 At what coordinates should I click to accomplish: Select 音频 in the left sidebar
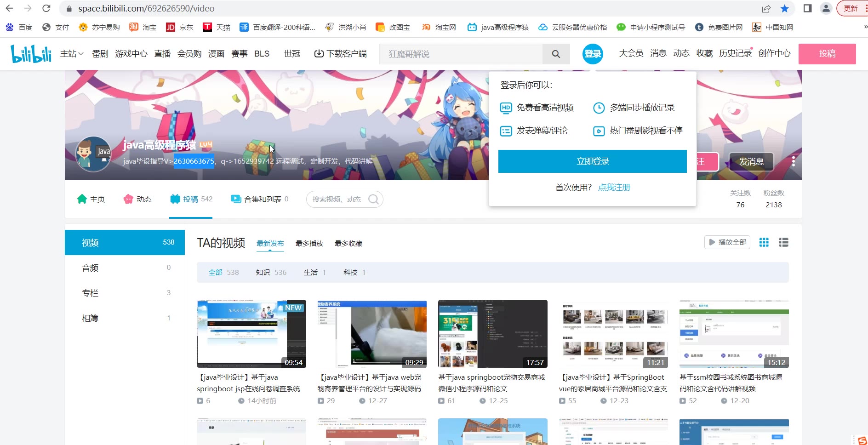125,268
